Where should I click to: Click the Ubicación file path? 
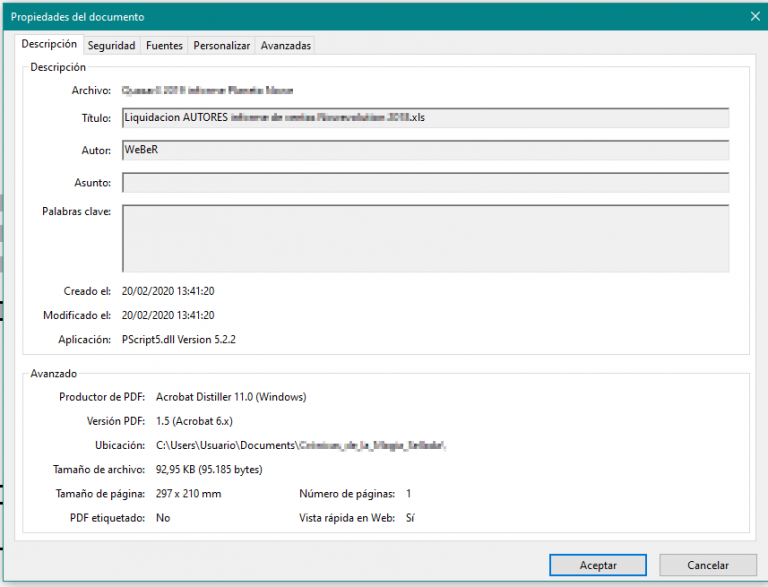click(x=300, y=445)
